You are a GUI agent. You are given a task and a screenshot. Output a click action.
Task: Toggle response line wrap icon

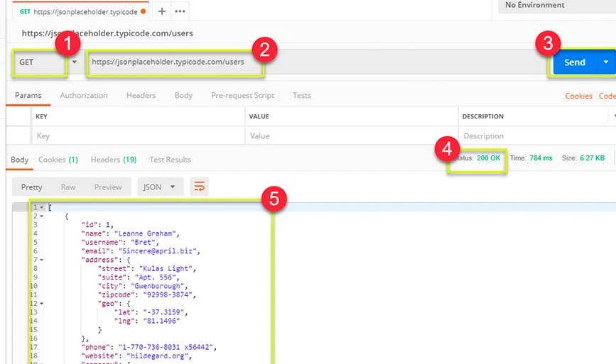click(199, 187)
